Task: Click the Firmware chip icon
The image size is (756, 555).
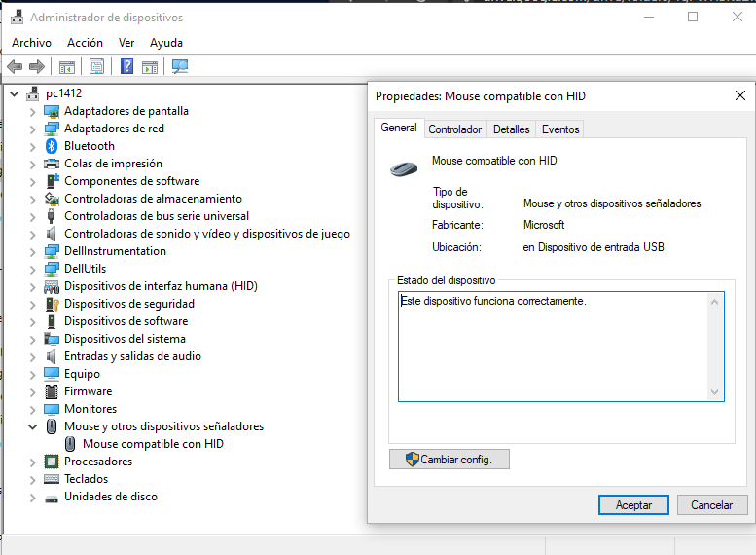Action: [x=52, y=391]
